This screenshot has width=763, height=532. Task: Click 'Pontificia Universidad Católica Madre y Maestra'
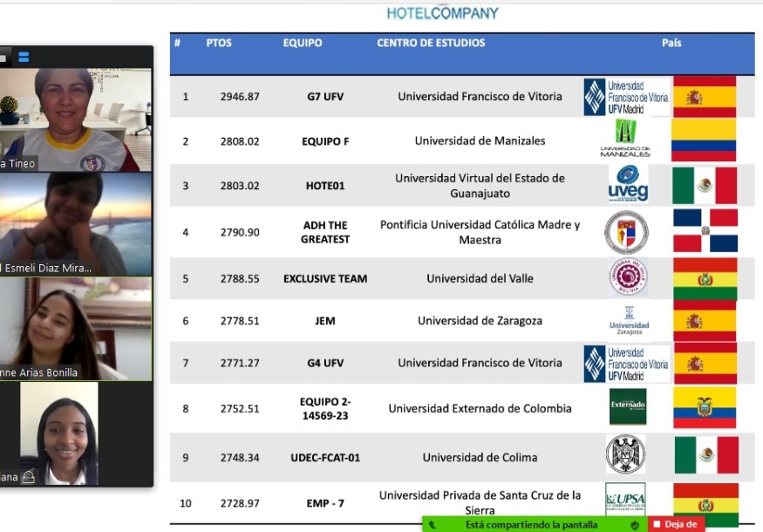point(480,232)
